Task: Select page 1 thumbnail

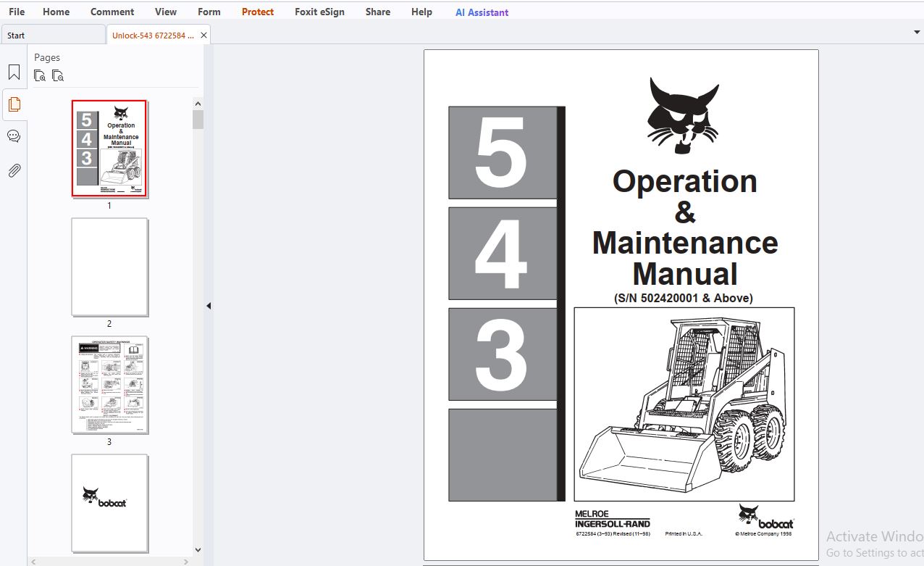Action: point(109,149)
